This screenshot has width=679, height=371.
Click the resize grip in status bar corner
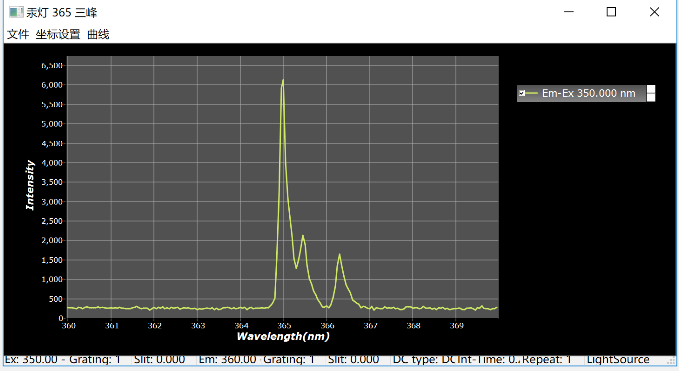(672, 360)
